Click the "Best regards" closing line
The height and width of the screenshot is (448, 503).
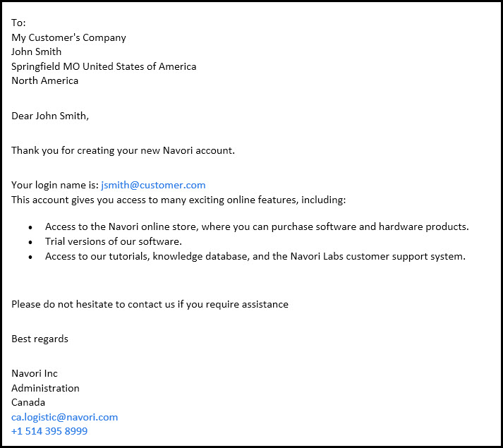coord(40,339)
